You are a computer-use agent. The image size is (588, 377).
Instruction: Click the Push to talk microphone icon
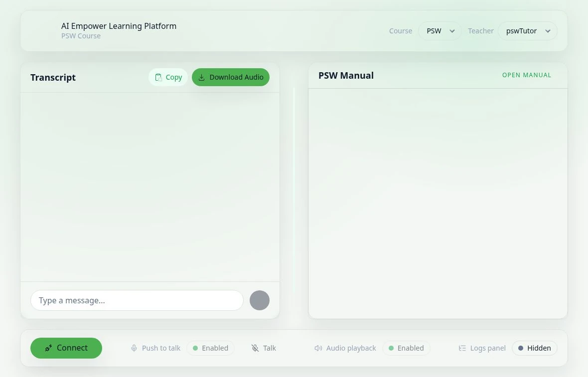134,348
